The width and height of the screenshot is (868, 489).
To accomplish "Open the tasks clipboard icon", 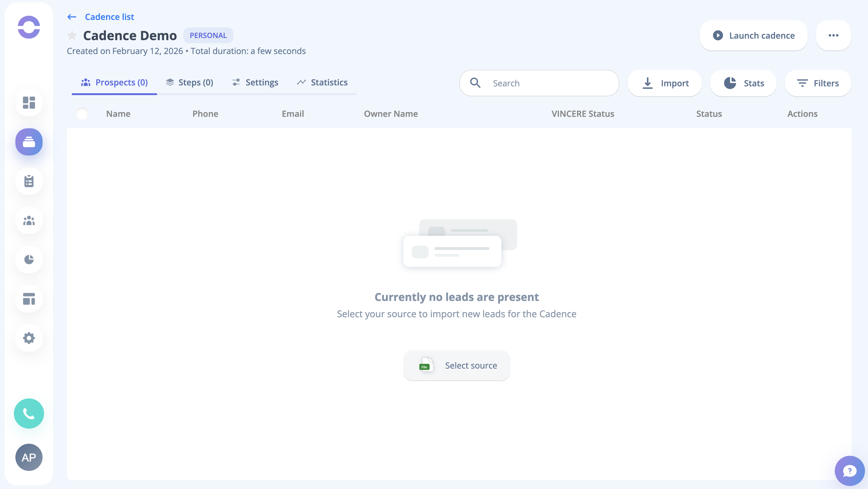I will pos(29,181).
